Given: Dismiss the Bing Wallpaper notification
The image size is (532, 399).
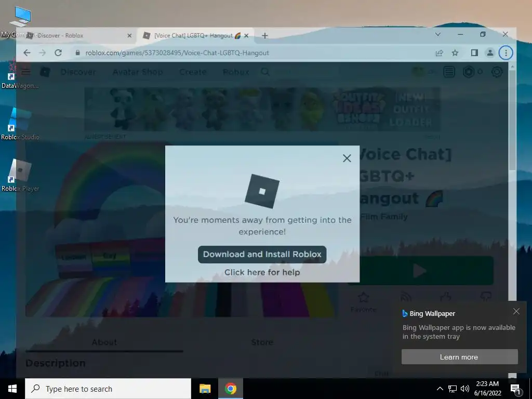Looking at the screenshot, I should [516, 312].
